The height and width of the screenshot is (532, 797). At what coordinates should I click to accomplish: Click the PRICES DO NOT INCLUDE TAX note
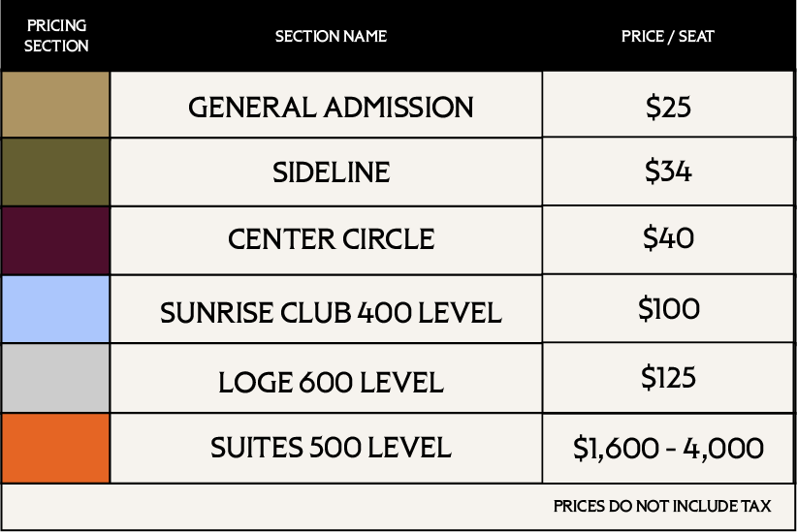[662, 506]
